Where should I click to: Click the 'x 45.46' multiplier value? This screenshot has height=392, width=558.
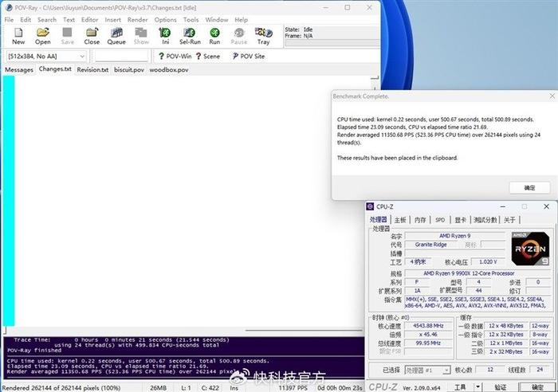(x=428, y=335)
